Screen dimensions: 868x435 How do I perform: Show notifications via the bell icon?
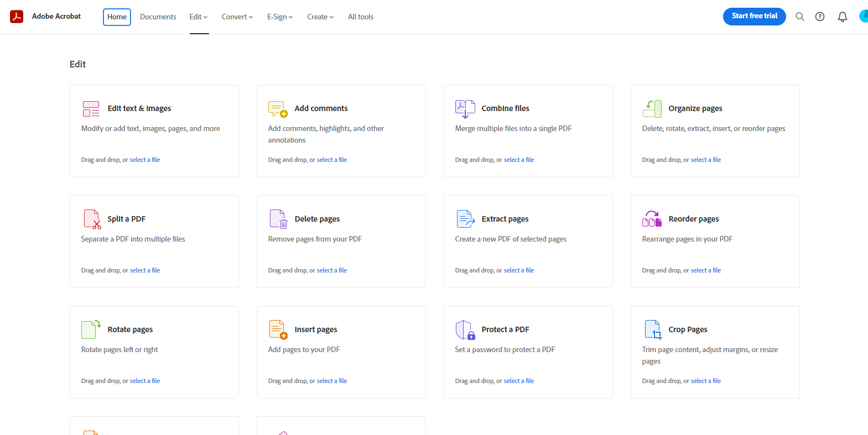(x=842, y=17)
